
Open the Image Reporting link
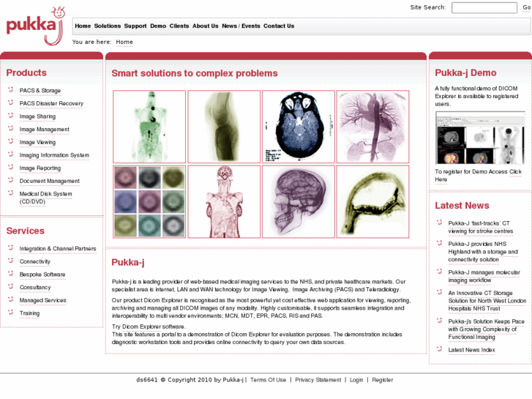[x=40, y=168]
